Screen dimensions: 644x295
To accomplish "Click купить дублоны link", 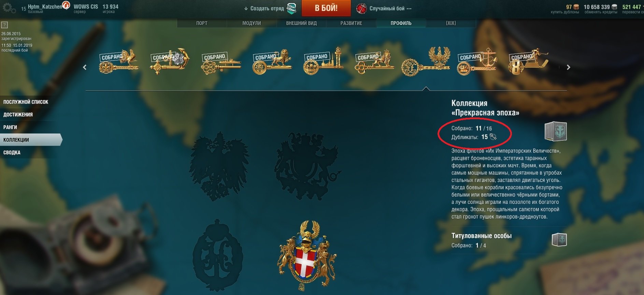I will (565, 12).
